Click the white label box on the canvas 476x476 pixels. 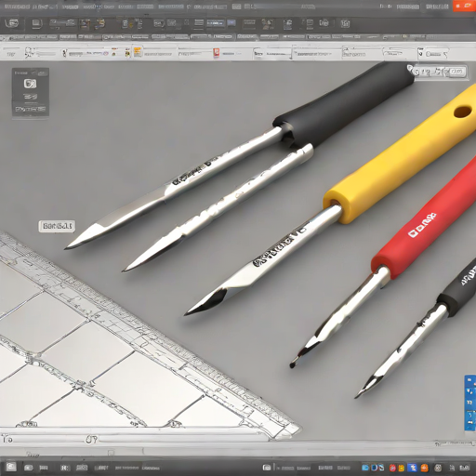[57, 226]
